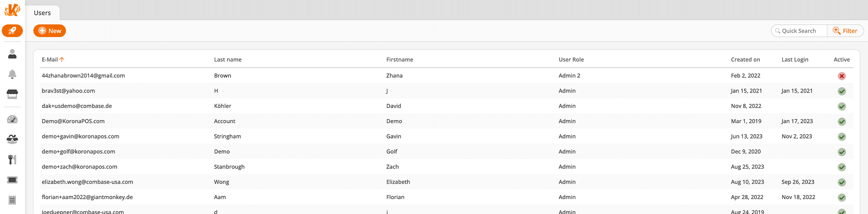Viewport: 868px width, 214px height.
Task: Click active checkmark for Elizabeth Wong
Action: (842, 182)
